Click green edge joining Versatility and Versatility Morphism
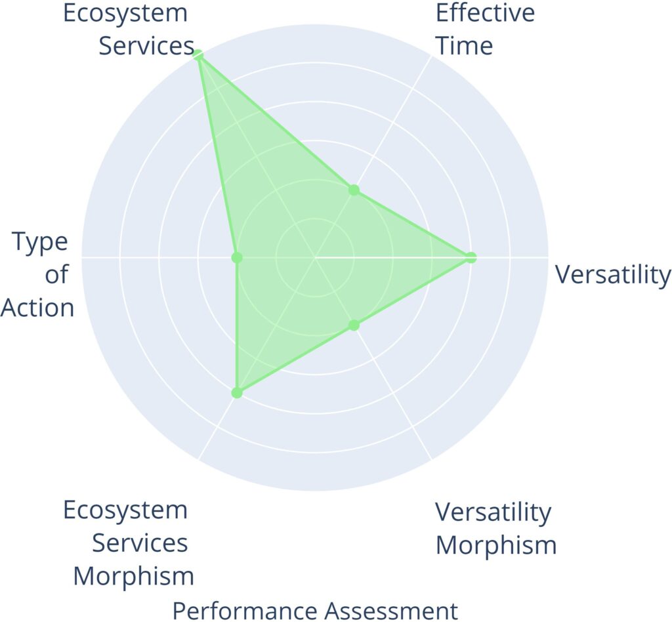Image resolution: width=672 pixels, height=622 pixels. click(x=412, y=291)
